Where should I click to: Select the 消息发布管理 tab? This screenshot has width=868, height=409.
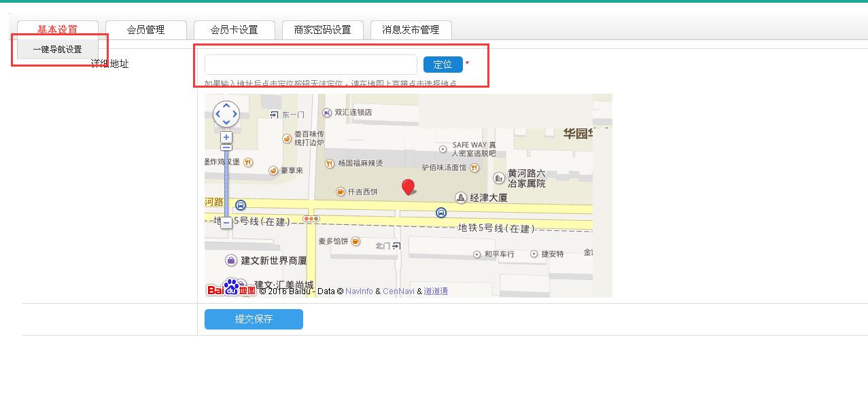(x=411, y=30)
